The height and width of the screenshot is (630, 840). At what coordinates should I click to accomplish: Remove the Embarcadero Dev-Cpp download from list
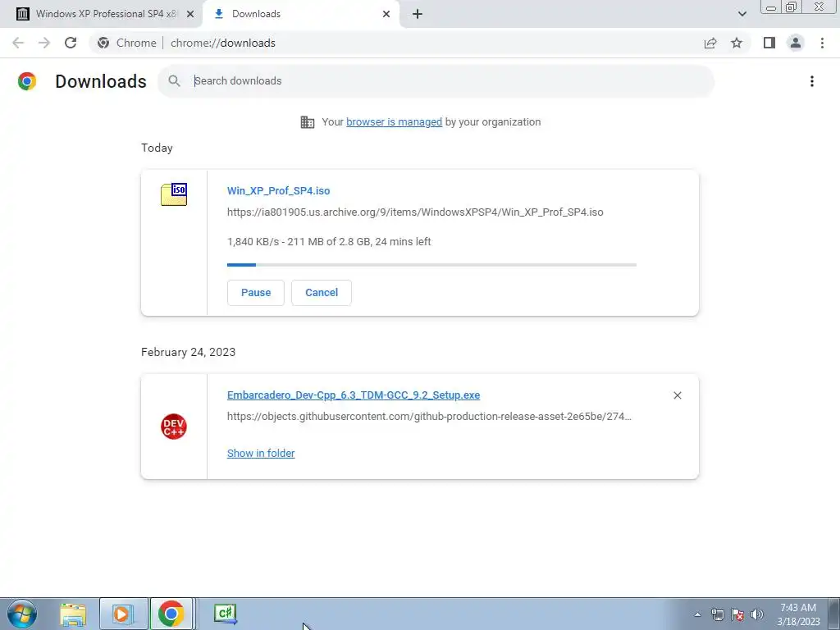coord(677,395)
